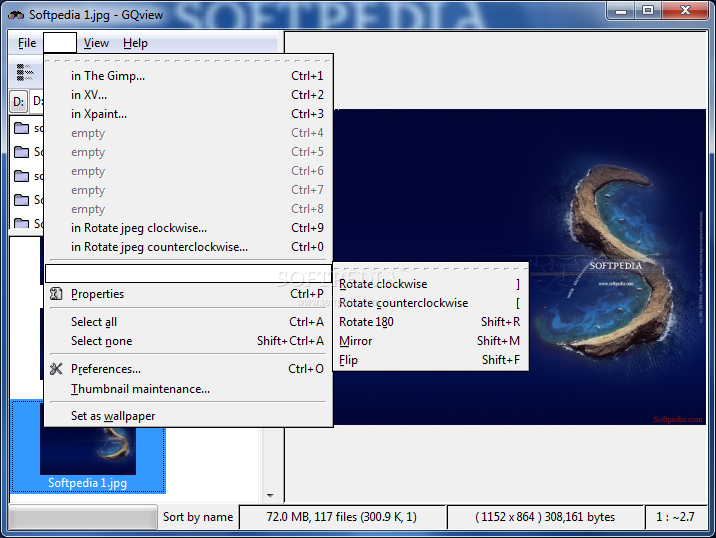Open the View menu
Screen dimensions: 716x538
tap(96, 43)
